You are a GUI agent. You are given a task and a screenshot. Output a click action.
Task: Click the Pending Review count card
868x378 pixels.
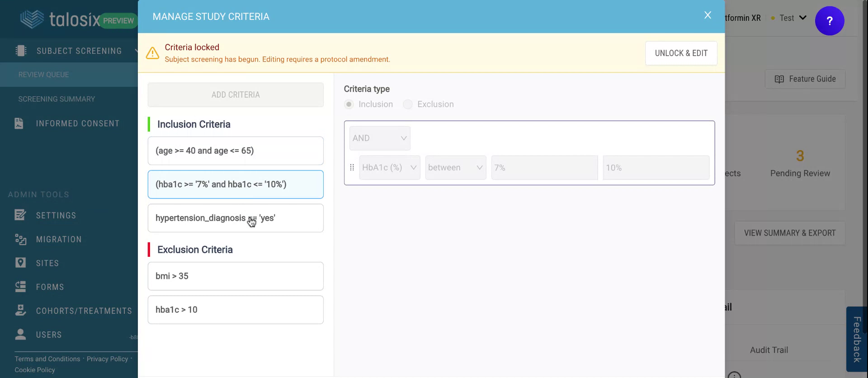coord(800,163)
